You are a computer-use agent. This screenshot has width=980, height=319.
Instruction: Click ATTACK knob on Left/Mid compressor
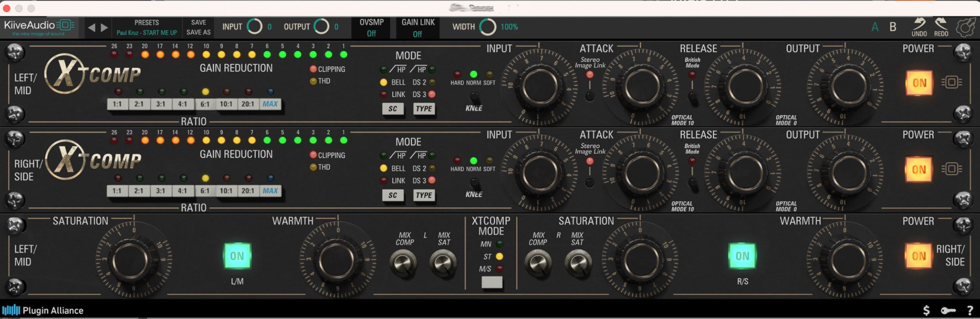(643, 87)
